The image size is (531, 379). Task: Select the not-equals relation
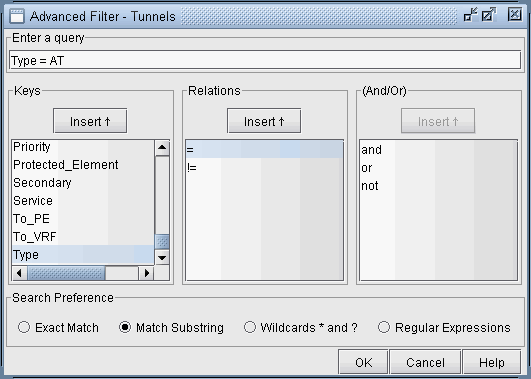pyautogui.click(x=264, y=167)
